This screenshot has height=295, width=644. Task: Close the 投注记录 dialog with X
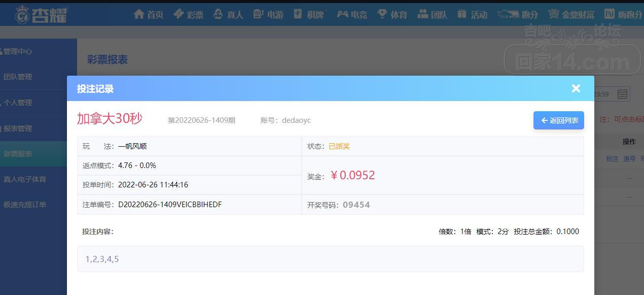pos(576,88)
